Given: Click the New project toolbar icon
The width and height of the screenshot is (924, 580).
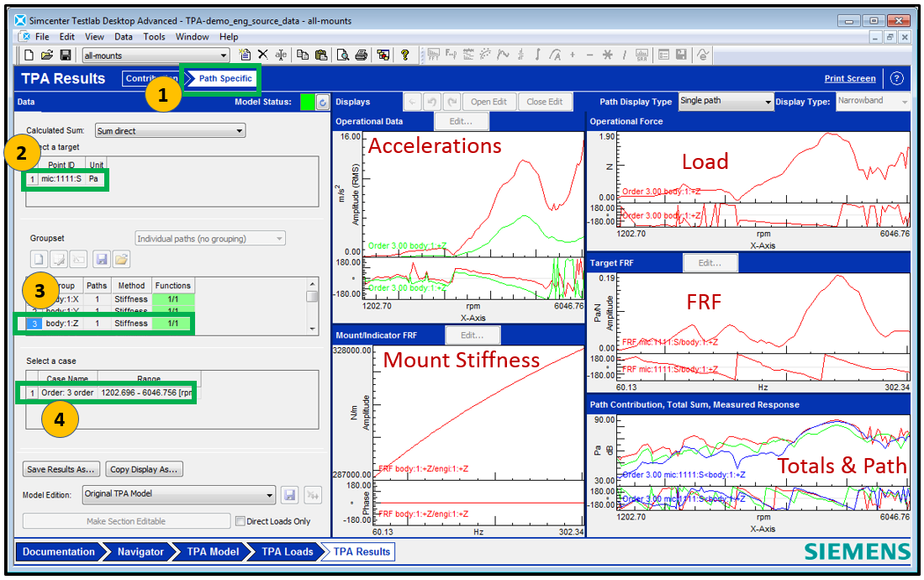Looking at the screenshot, I should pos(29,55).
